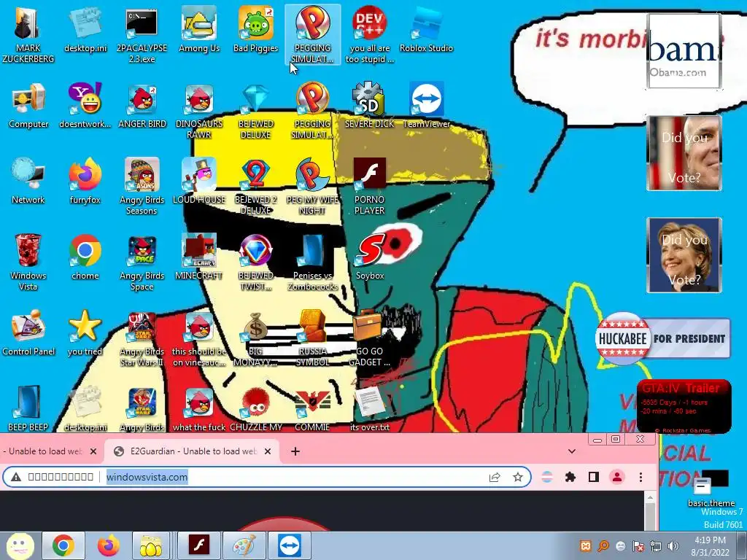Image resolution: width=747 pixels, height=560 pixels.
Task: Open the CHUZZLE MY shortcut
Action: tap(256, 408)
